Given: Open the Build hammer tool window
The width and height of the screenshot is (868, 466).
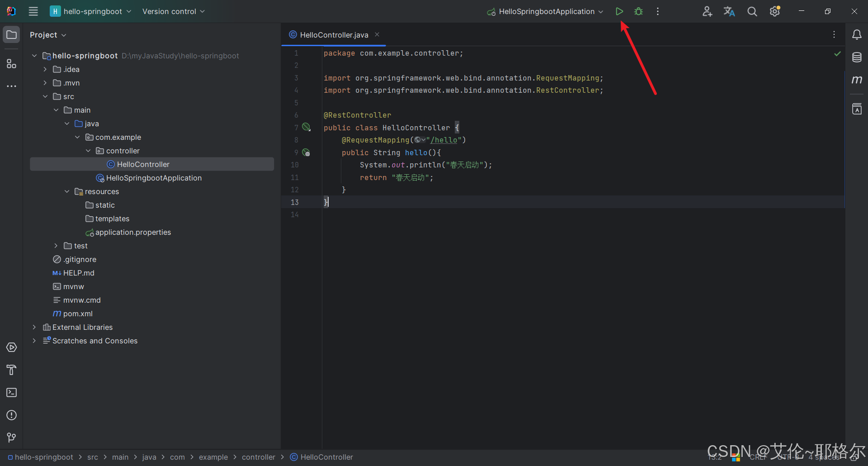Looking at the screenshot, I should point(12,370).
